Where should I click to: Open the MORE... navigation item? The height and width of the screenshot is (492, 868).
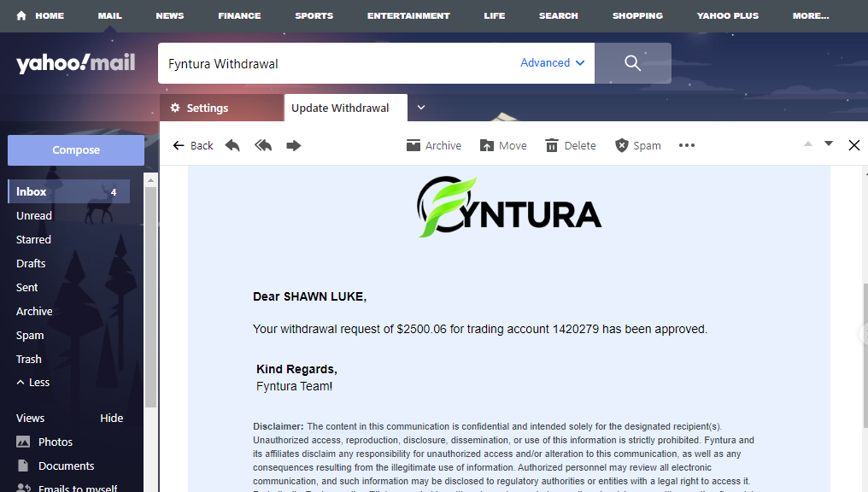[811, 15]
